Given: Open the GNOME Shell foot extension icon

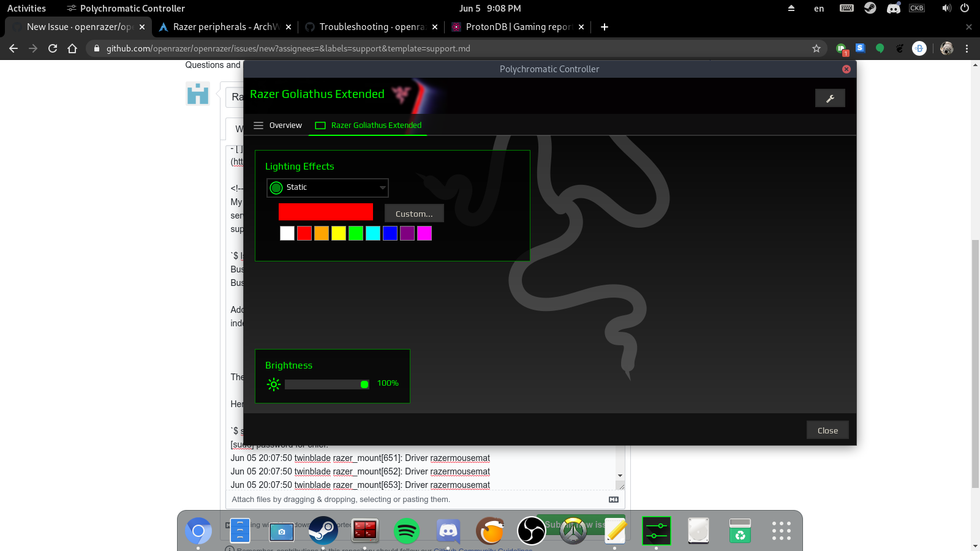Looking at the screenshot, I should 900,48.
